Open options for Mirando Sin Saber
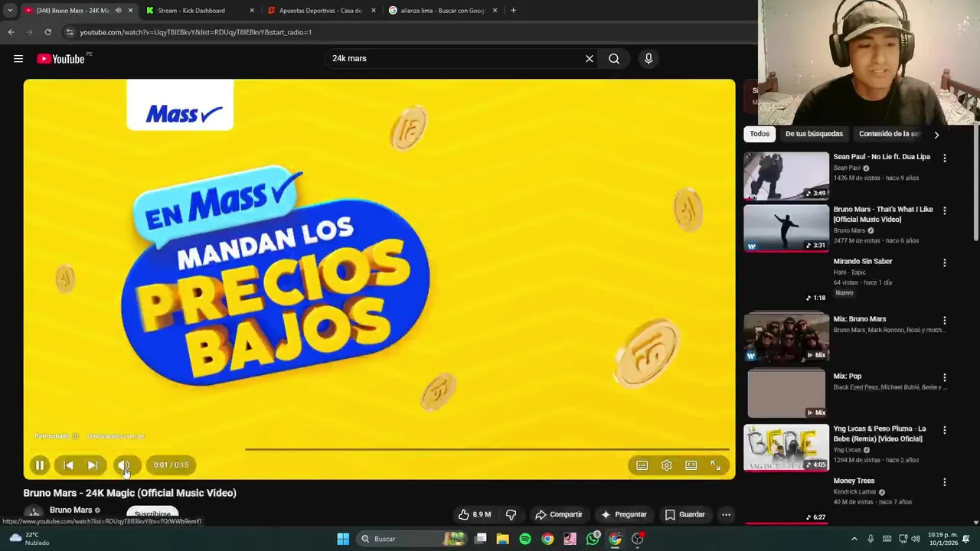 click(x=945, y=262)
